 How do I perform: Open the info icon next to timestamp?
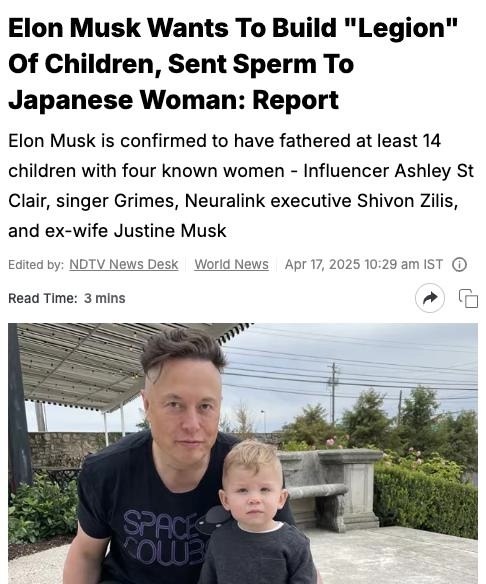(x=459, y=265)
